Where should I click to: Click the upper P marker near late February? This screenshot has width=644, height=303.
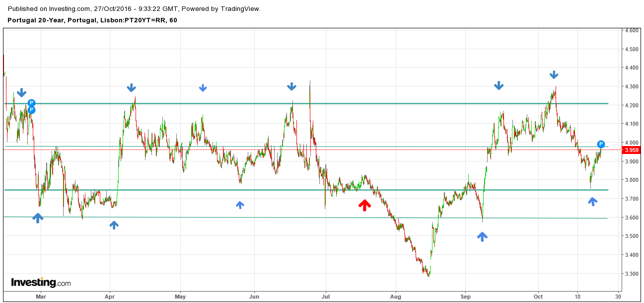click(31, 103)
